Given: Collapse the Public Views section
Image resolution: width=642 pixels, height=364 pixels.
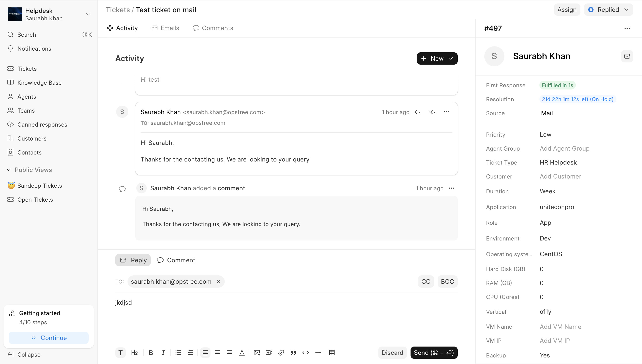Looking at the screenshot, I should (9, 170).
